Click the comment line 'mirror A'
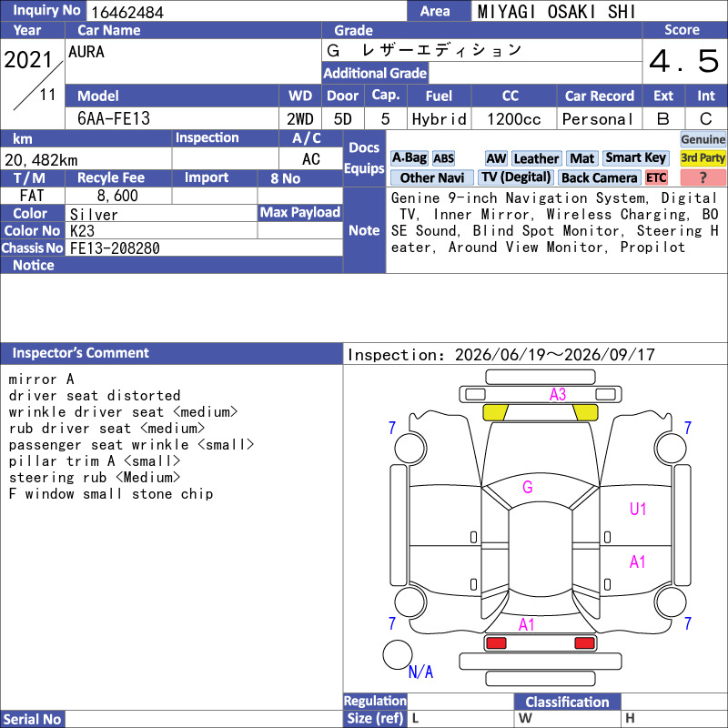 41,379
